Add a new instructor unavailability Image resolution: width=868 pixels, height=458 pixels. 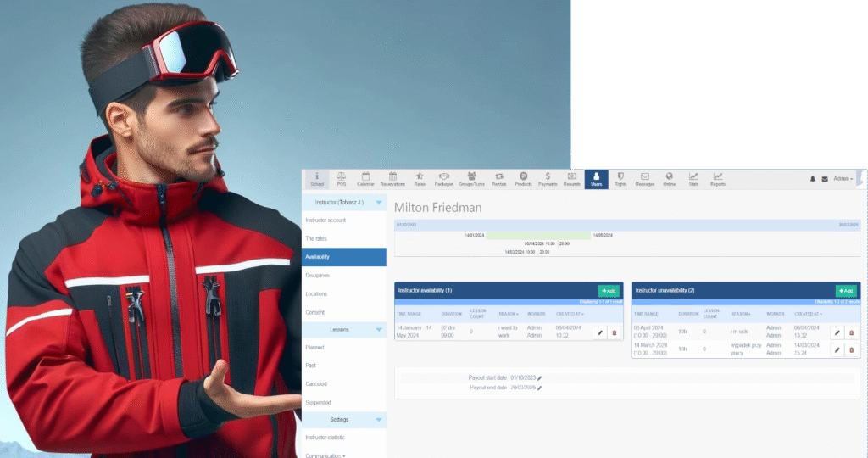(845, 290)
